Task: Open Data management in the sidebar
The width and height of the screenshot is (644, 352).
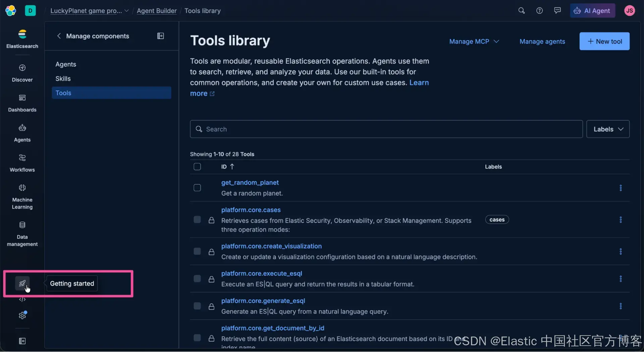Action: [22, 234]
